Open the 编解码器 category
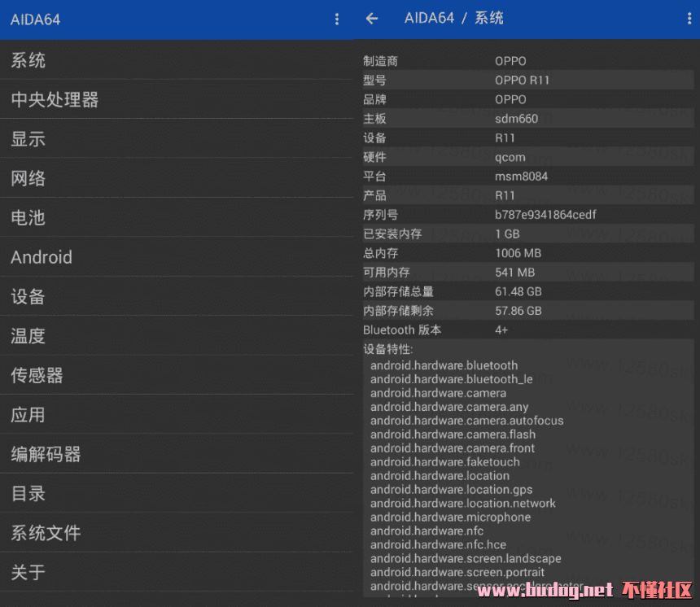 pos(177,454)
